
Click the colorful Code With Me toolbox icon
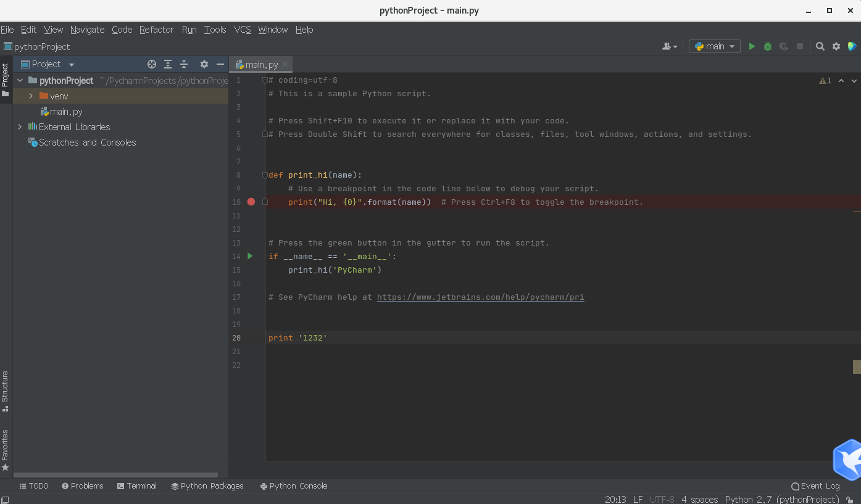(x=852, y=46)
